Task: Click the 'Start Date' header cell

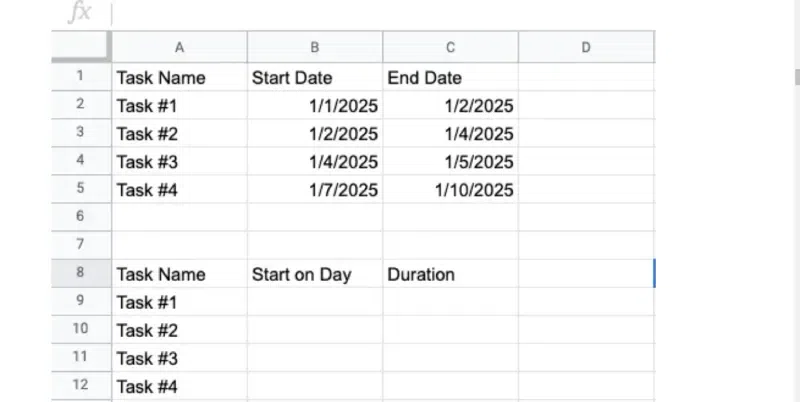Action: click(315, 77)
